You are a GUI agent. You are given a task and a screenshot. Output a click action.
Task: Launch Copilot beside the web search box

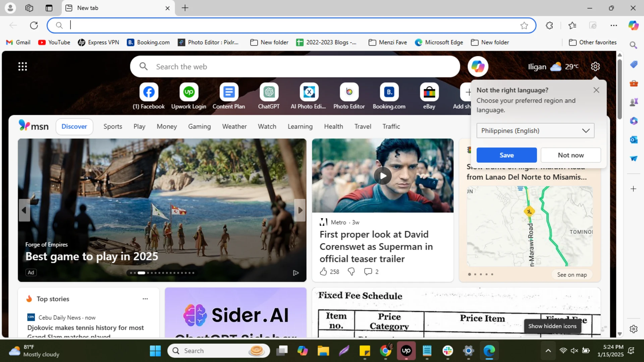coord(478,66)
